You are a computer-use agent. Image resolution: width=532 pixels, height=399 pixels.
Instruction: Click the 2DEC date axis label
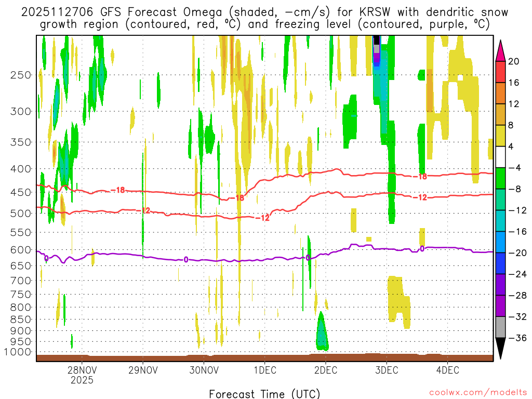tap(326, 370)
